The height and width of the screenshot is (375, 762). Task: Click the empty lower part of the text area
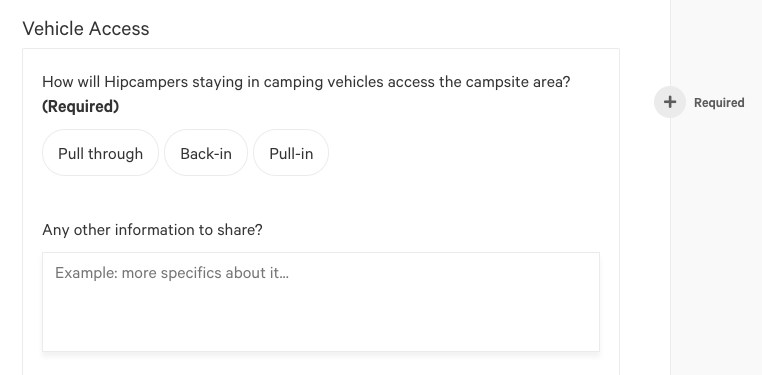click(x=321, y=325)
